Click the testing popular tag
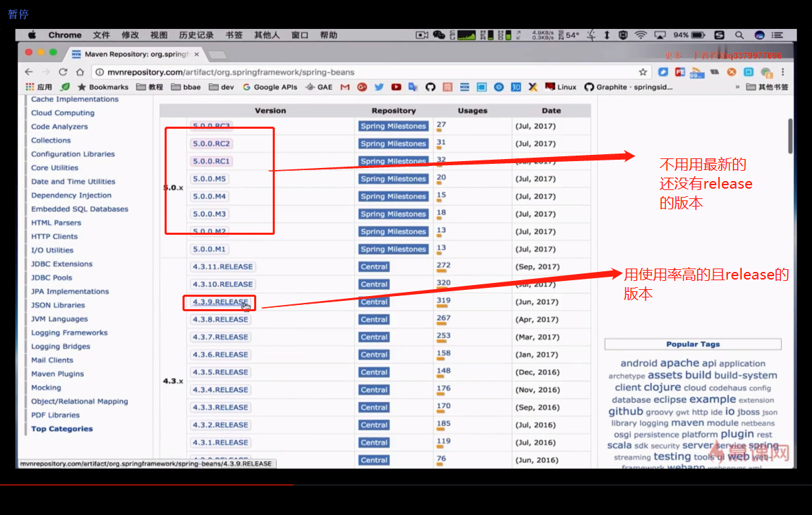The width and height of the screenshot is (812, 515). point(672,456)
